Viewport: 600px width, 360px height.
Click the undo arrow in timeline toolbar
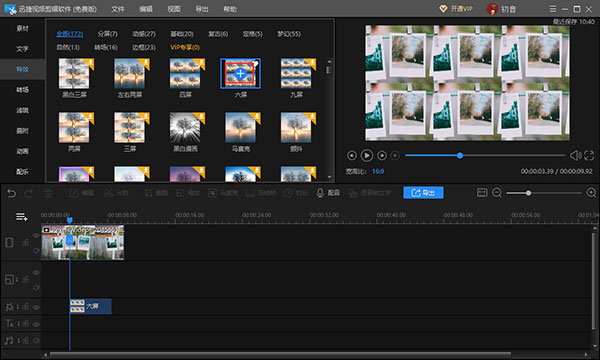tap(11, 193)
